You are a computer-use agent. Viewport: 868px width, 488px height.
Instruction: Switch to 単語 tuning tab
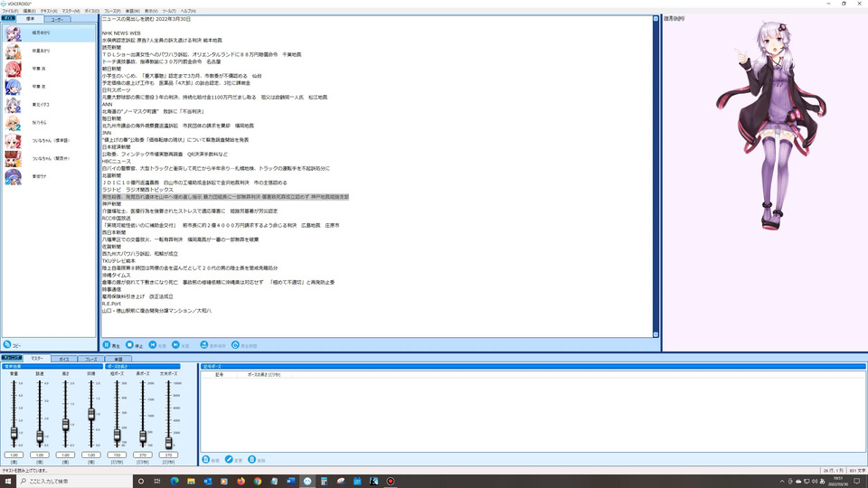(x=118, y=359)
